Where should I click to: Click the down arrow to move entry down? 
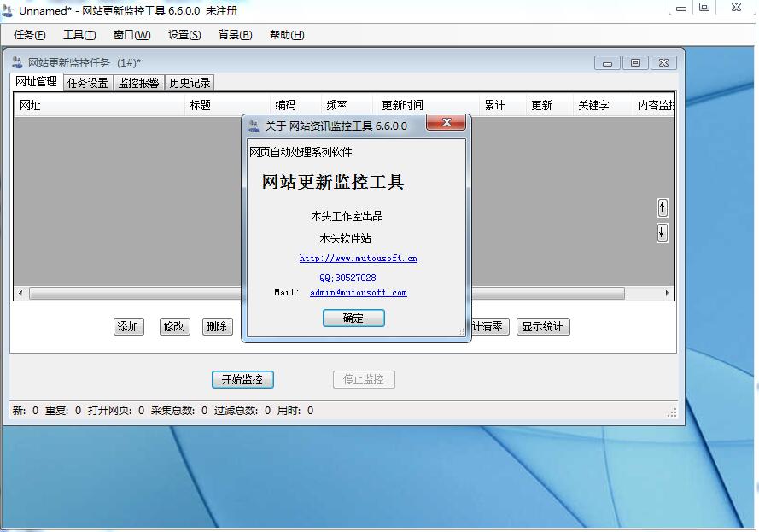[x=663, y=231]
